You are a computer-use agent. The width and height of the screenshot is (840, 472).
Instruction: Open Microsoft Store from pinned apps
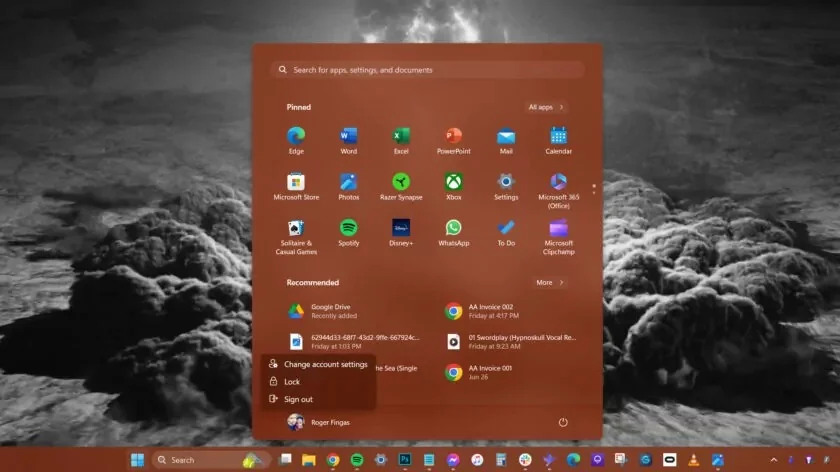pyautogui.click(x=296, y=186)
